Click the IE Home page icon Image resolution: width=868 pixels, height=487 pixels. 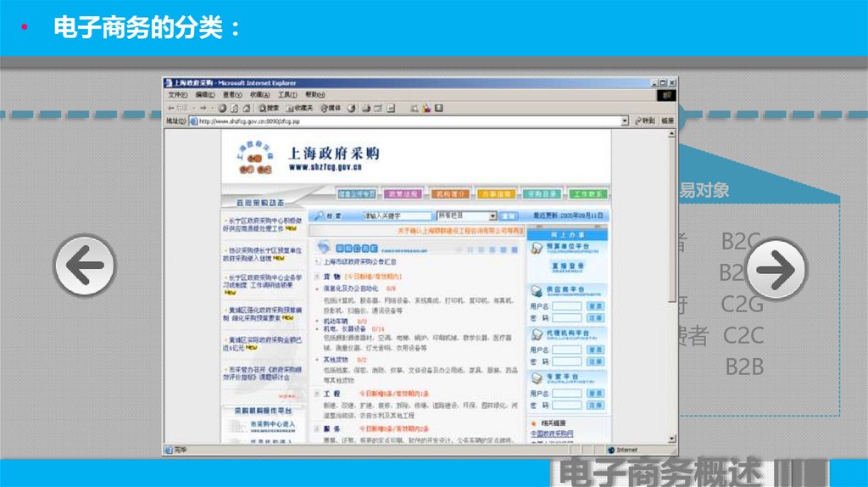(x=247, y=109)
